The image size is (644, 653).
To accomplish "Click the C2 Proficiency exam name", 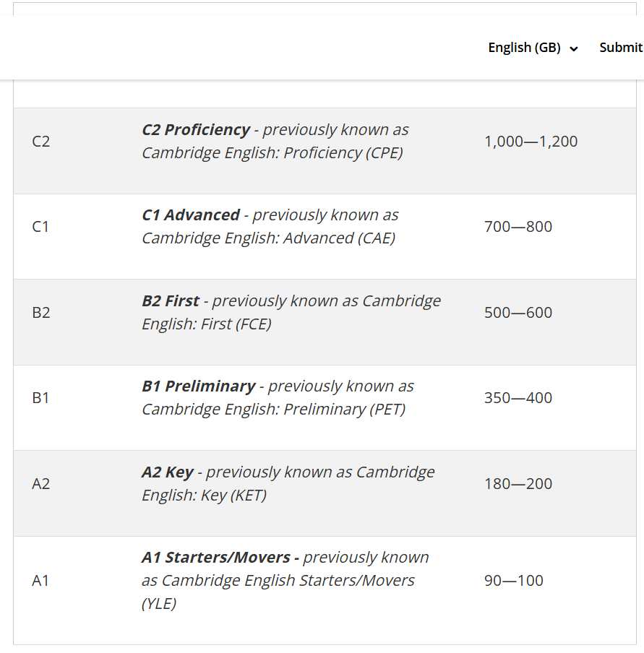I will pyautogui.click(x=196, y=130).
